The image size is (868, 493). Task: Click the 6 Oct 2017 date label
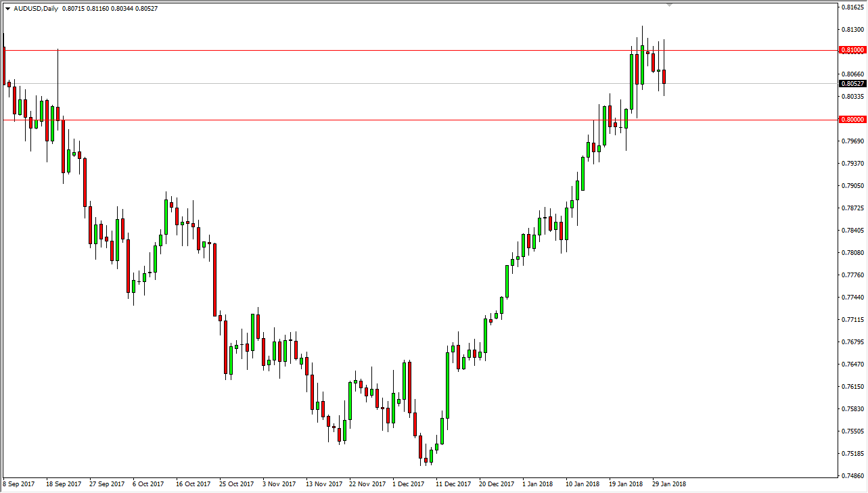pyautogui.click(x=149, y=484)
